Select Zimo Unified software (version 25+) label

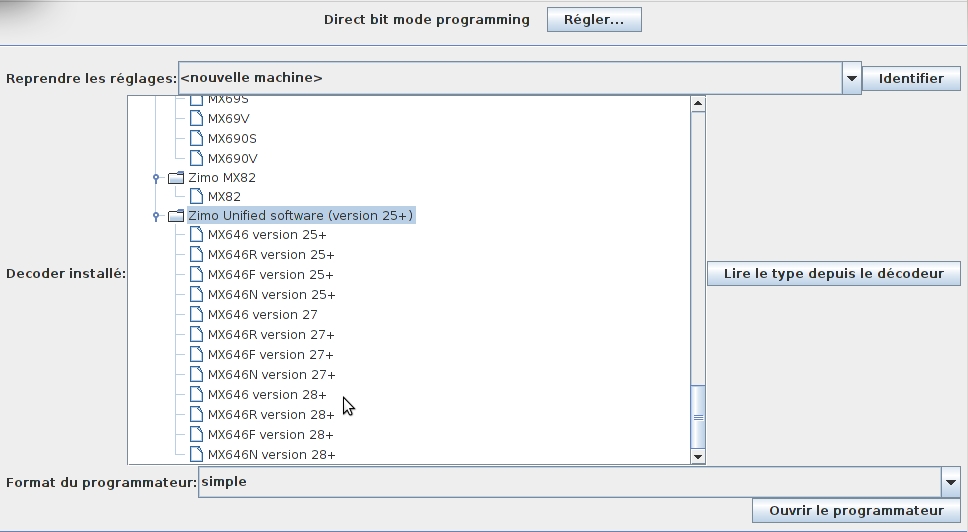301,215
